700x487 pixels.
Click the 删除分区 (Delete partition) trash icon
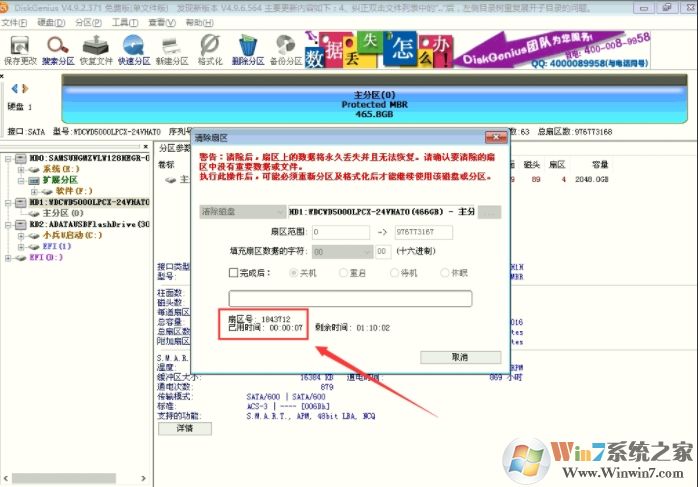248,50
